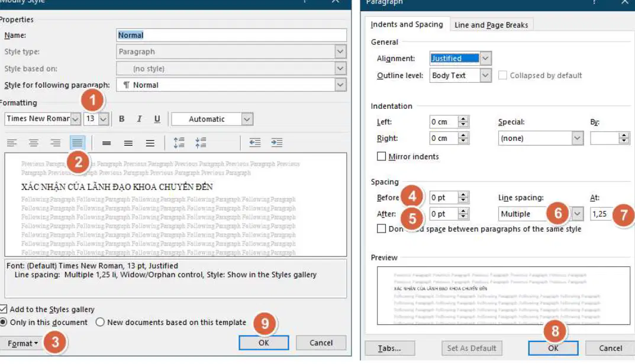Image resolution: width=635 pixels, height=364 pixels.
Task: Open Special indentation dropdown
Action: 578,138
